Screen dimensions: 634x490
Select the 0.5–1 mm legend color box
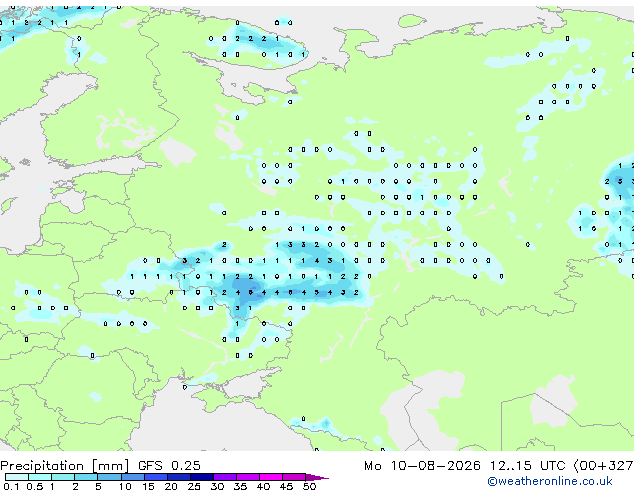pos(40,477)
